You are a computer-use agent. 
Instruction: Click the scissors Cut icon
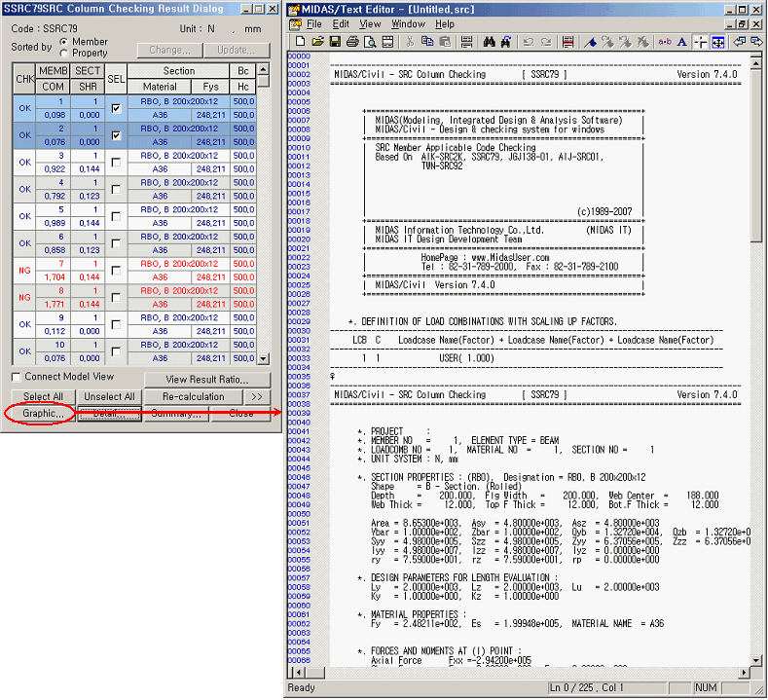coord(410,42)
